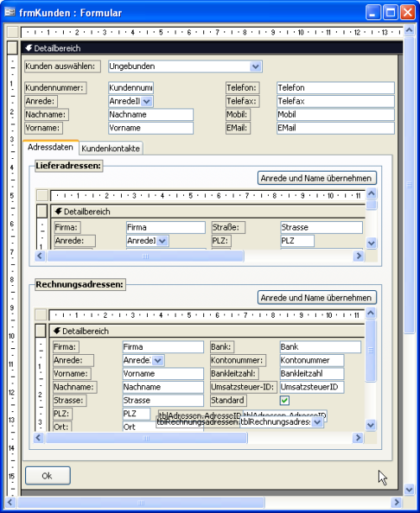
Task: Select the EMail text field
Action: 335,128
